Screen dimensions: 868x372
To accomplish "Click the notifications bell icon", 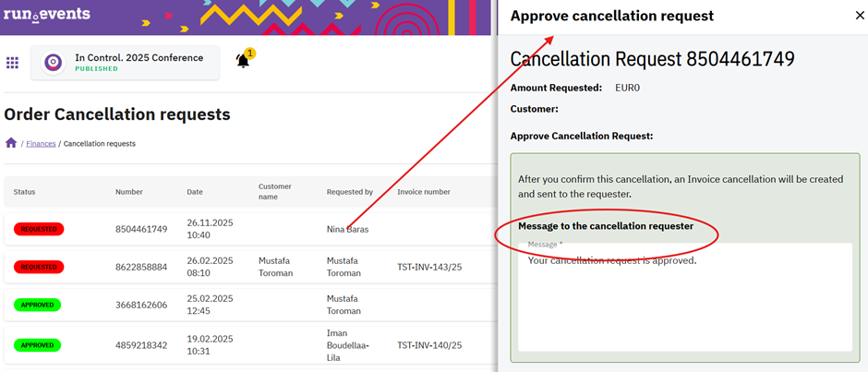I will (243, 61).
